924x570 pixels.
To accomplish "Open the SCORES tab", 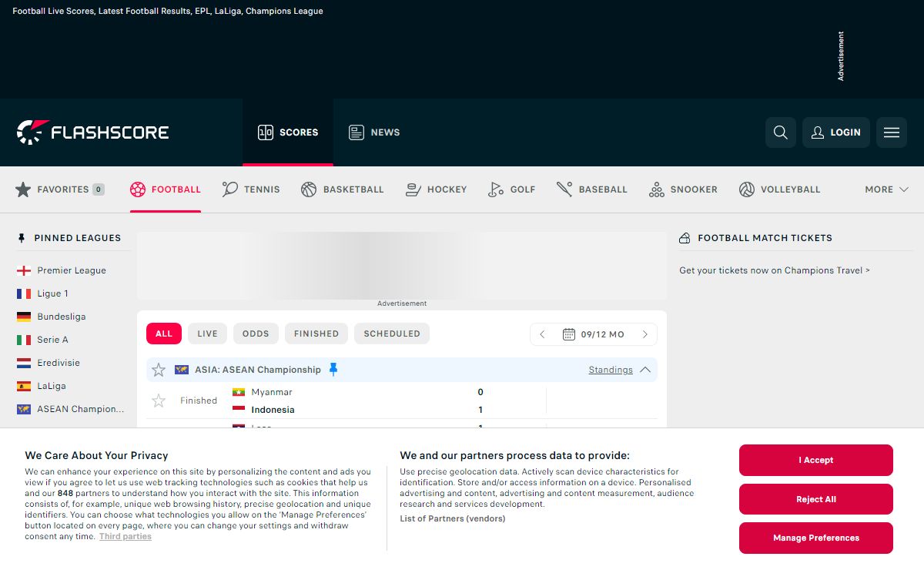I will (x=288, y=132).
